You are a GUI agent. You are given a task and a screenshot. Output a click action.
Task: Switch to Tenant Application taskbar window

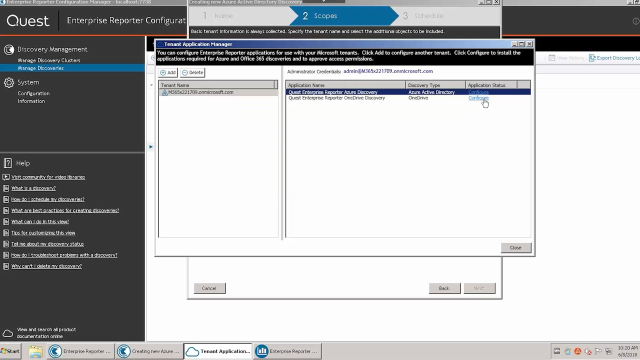tap(218, 351)
